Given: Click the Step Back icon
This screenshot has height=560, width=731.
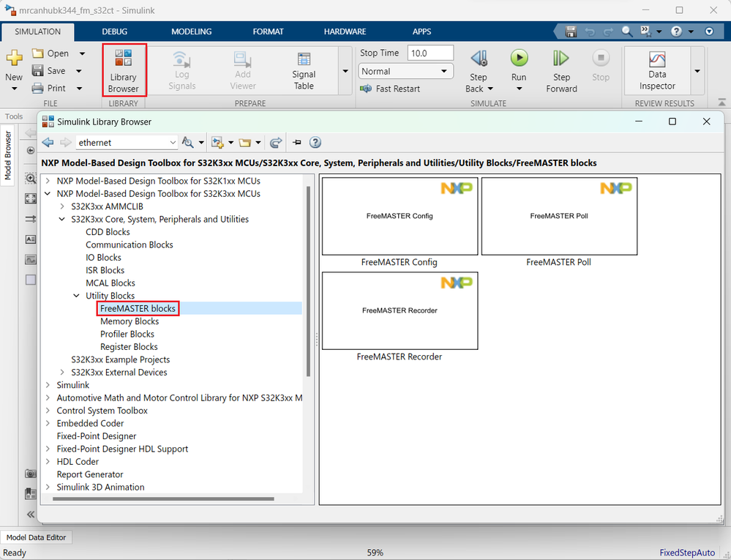Looking at the screenshot, I should (479, 59).
